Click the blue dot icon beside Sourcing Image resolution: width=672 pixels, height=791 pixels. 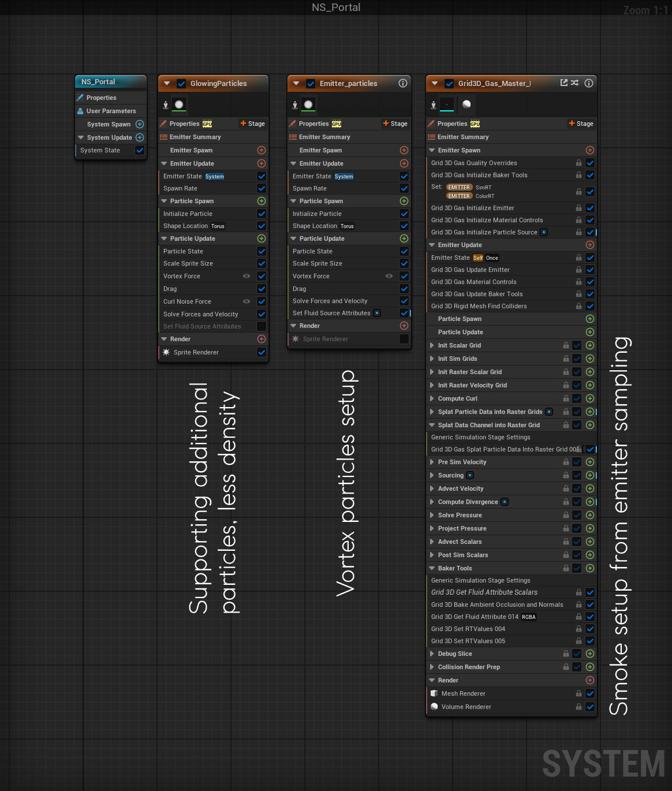pyautogui.click(x=470, y=475)
